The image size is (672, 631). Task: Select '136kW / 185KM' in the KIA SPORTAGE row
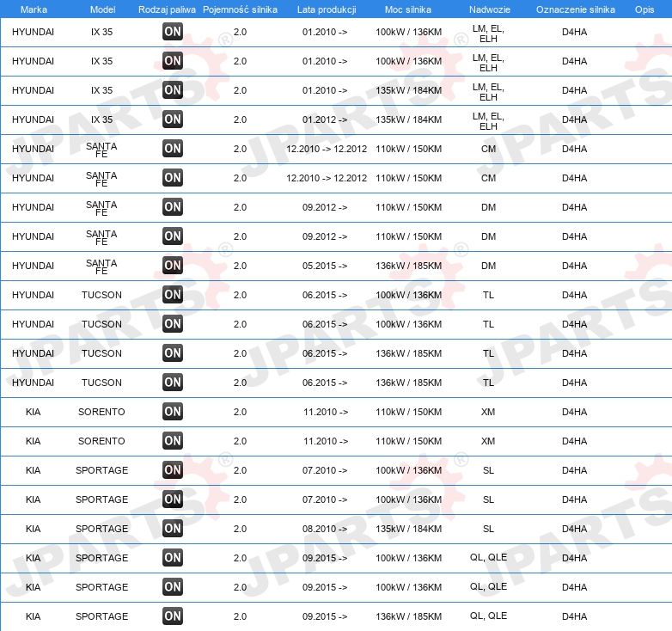(x=409, y=616)
